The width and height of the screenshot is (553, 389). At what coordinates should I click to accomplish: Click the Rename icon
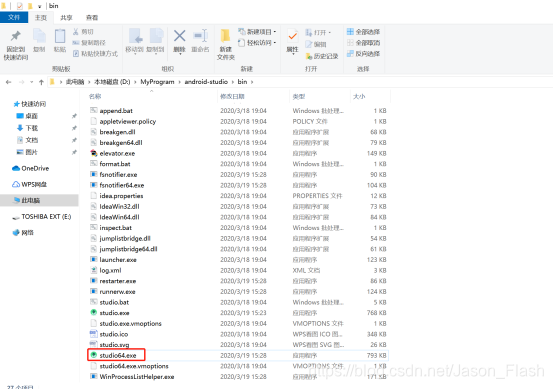[201, 36]
